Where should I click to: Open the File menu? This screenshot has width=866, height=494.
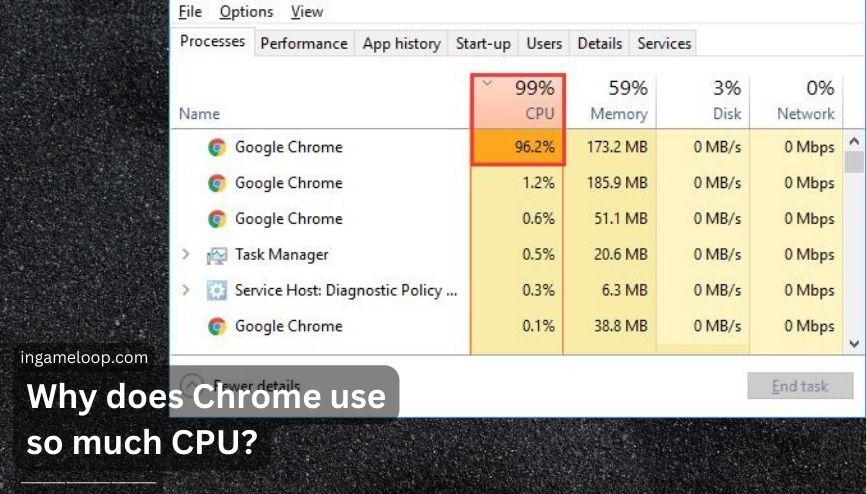tap(190, 12)
